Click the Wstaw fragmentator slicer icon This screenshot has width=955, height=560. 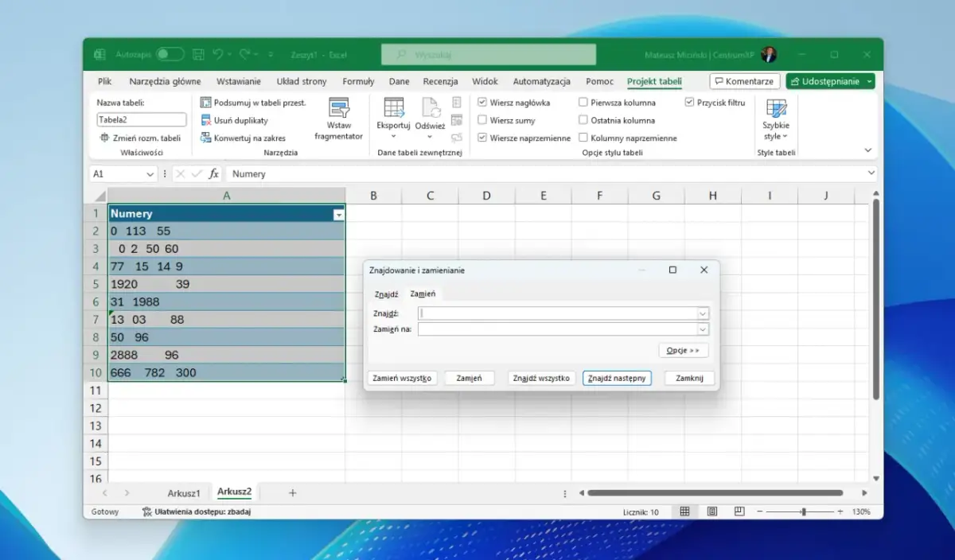pyautogui.click(x=339, y=108)
